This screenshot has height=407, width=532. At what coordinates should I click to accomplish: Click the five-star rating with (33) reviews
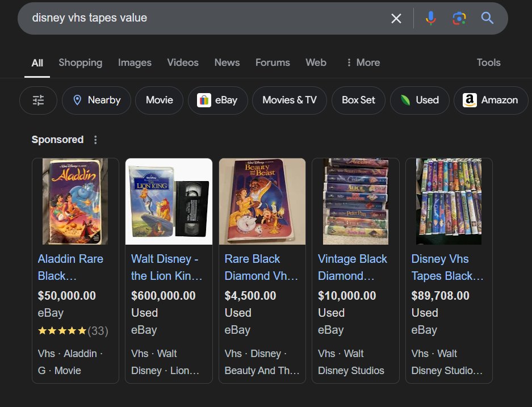coord(73,331)
